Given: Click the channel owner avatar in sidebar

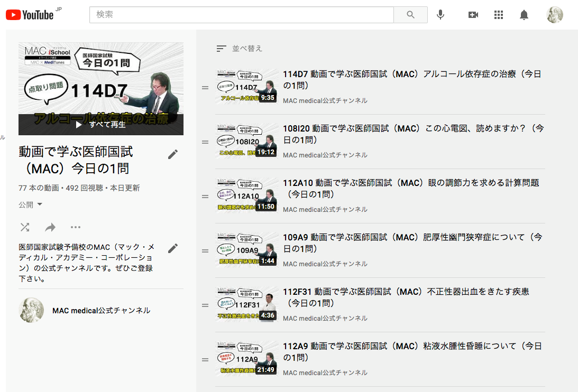Looking at the screenshot, I should click(31, 310).
